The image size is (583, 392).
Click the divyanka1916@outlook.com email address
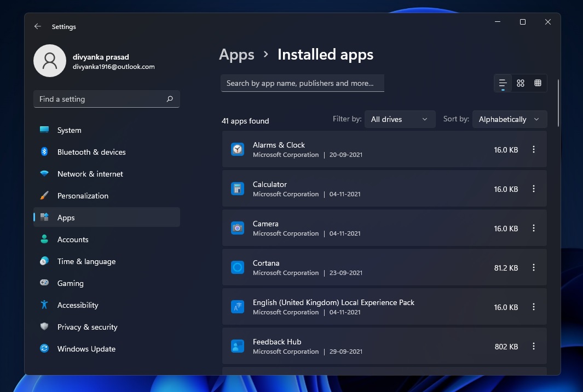pyautogui.click(x=113, y=67)
